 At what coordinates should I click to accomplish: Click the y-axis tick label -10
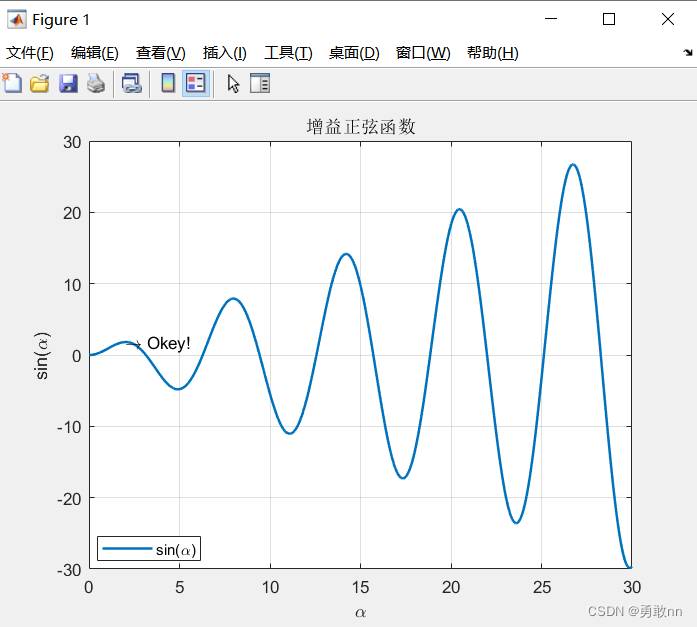[69, 427]
